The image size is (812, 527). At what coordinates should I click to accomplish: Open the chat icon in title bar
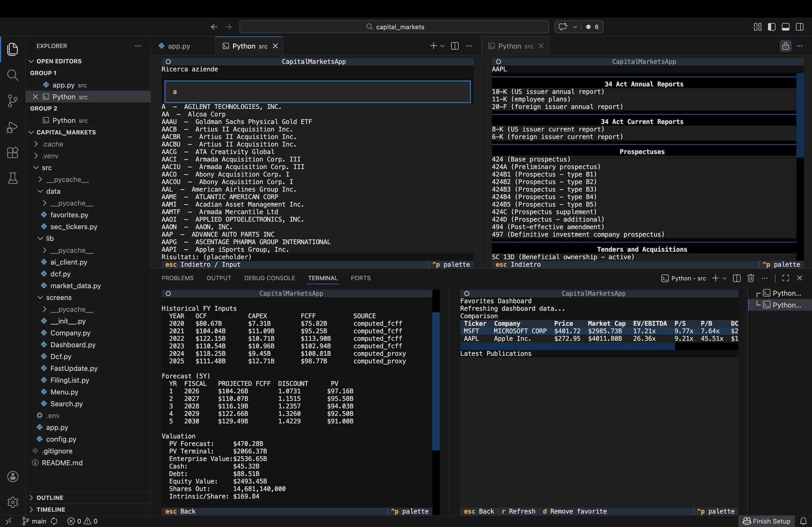562,27
